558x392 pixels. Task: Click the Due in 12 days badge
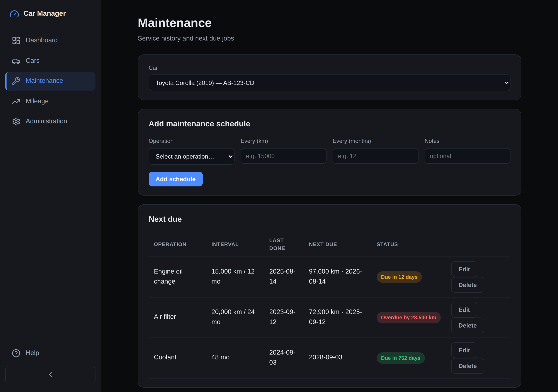[x=399, y=277]
